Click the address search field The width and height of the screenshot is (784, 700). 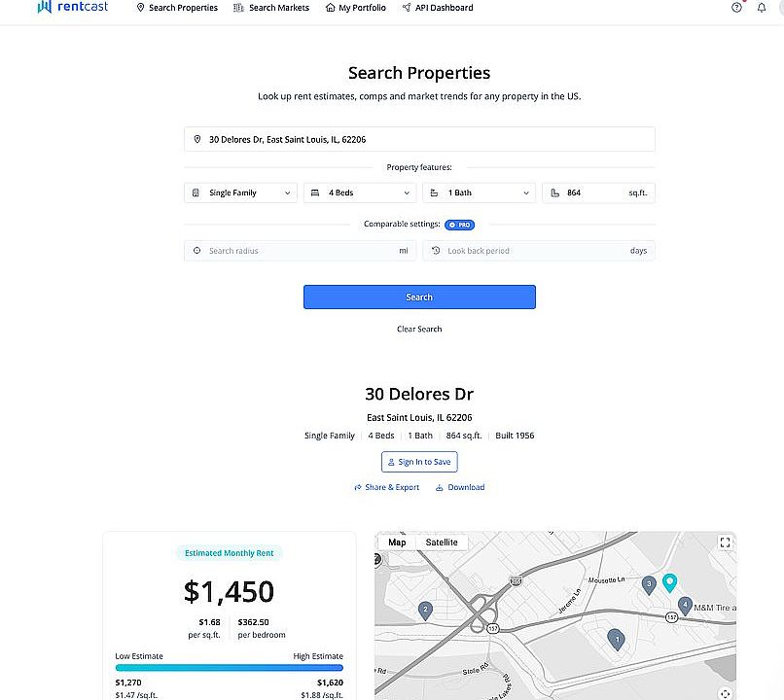tap(419, 139)
